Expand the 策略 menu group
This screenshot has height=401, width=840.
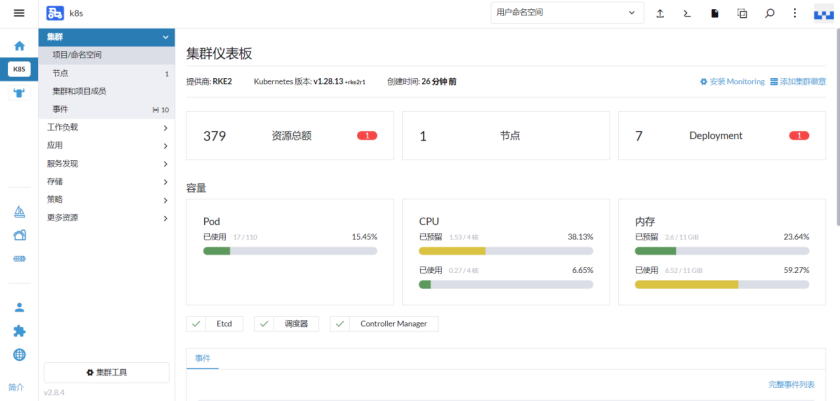(107, 200)
